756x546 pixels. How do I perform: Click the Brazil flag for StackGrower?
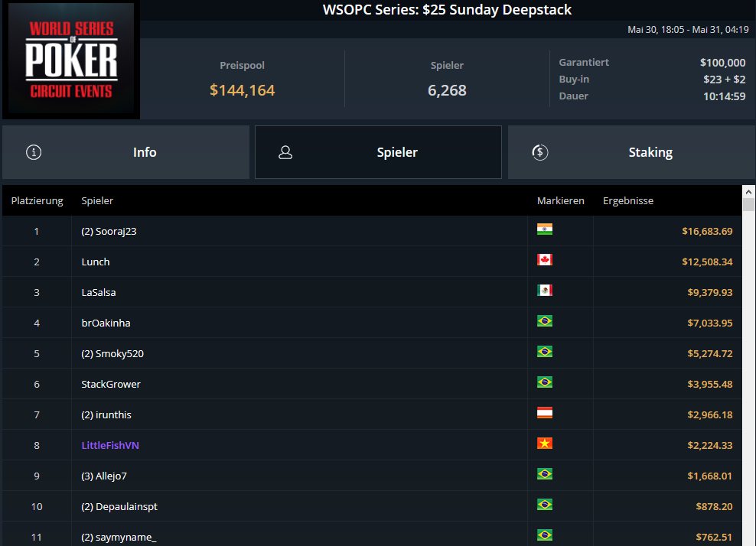(545, 382)
